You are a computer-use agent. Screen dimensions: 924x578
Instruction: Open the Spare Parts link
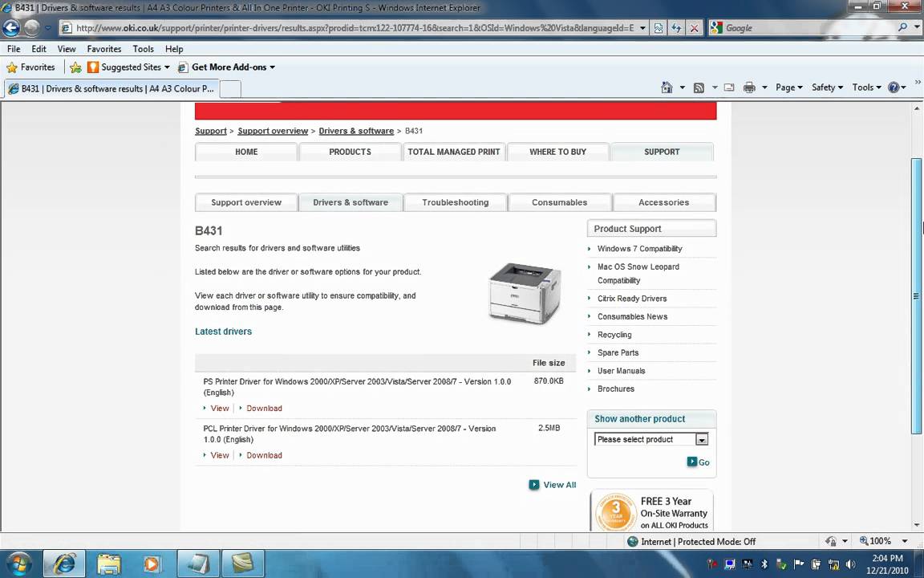point(618,352)
